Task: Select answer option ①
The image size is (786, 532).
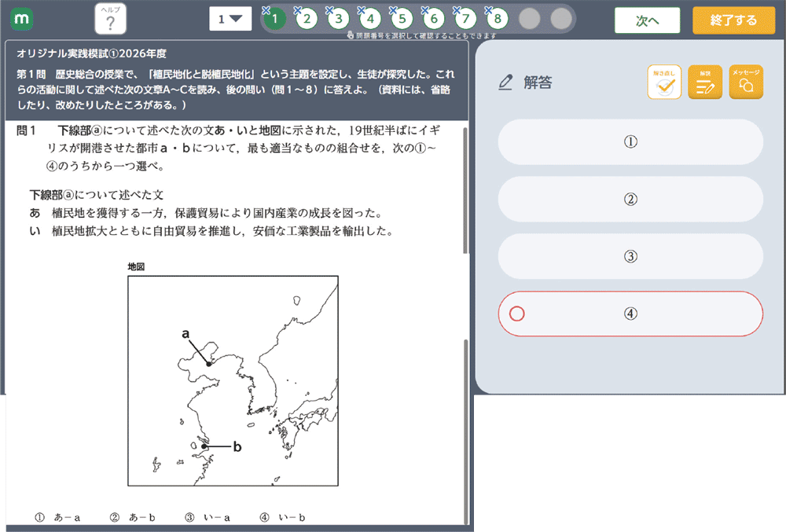Action: [x=630, y=141]
